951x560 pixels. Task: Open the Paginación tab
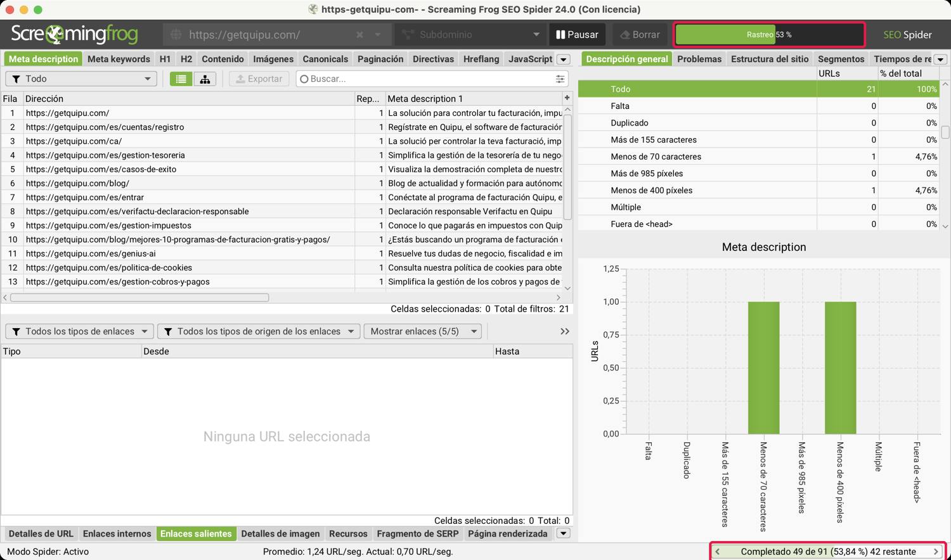pos(380,59)
